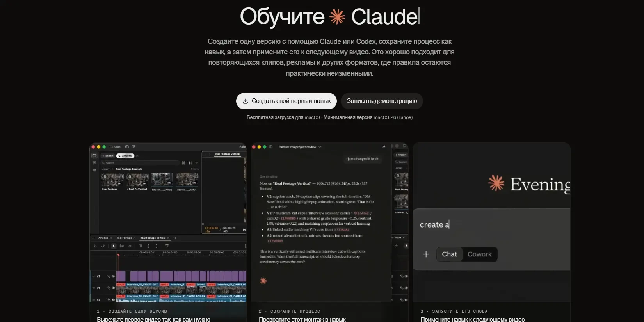Screen dimensions: 644x322
Task: Close the 'Real Footage' timeline tab
Action: pyautogui.click(x=135, y=238)
